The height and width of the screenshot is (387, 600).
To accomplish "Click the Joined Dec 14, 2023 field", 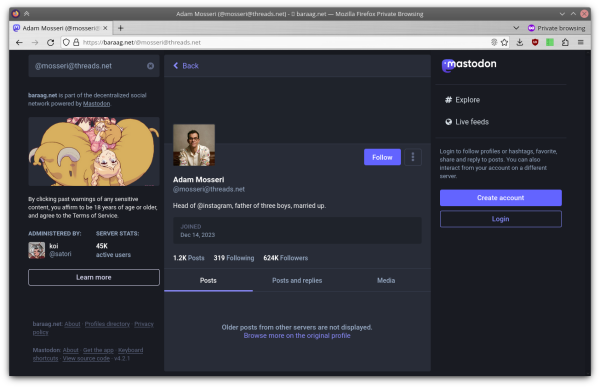I will tap(297, 230).
